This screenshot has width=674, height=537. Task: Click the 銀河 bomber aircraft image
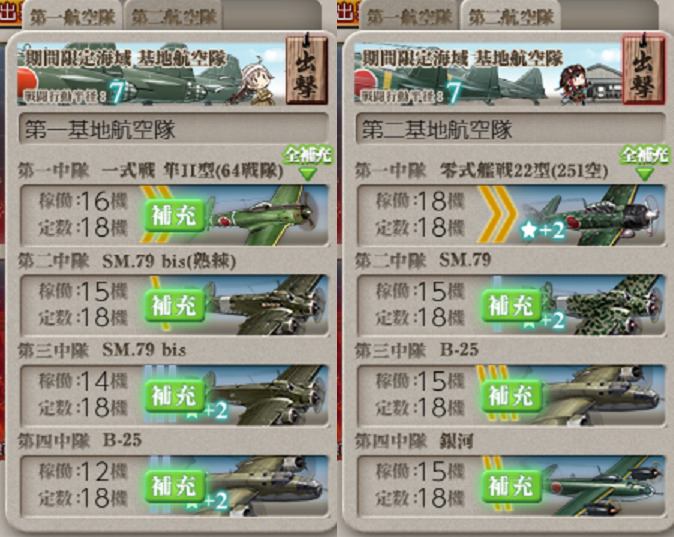604,486
